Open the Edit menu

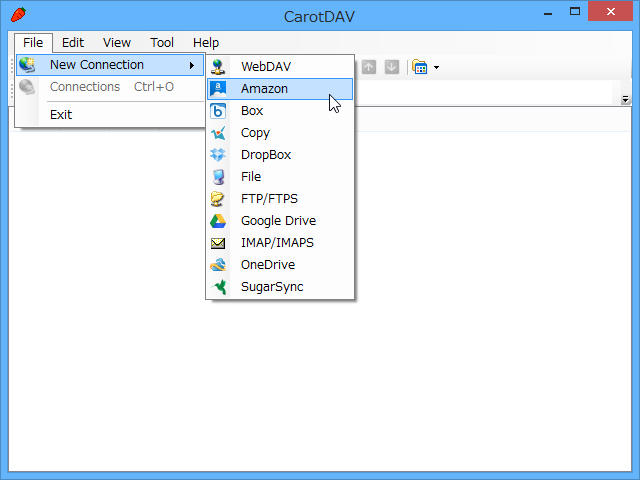[73, 43]
